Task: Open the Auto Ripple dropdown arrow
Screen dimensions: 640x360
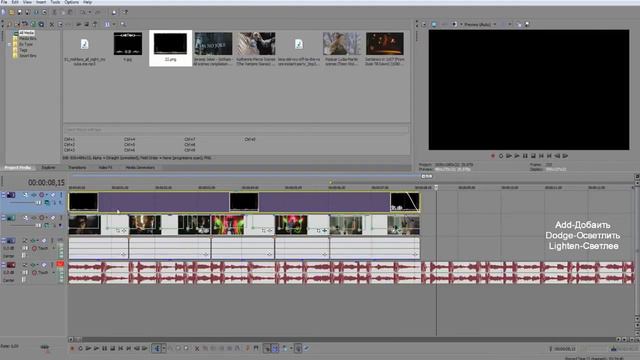Action: [291, 349]
